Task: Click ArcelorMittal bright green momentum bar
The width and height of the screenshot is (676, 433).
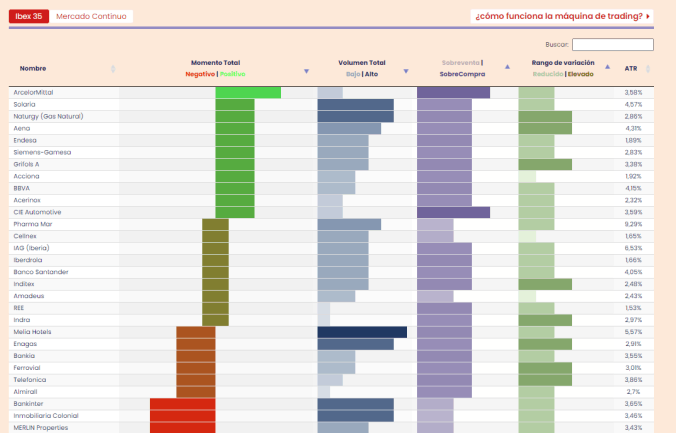Action: (248, 93)
